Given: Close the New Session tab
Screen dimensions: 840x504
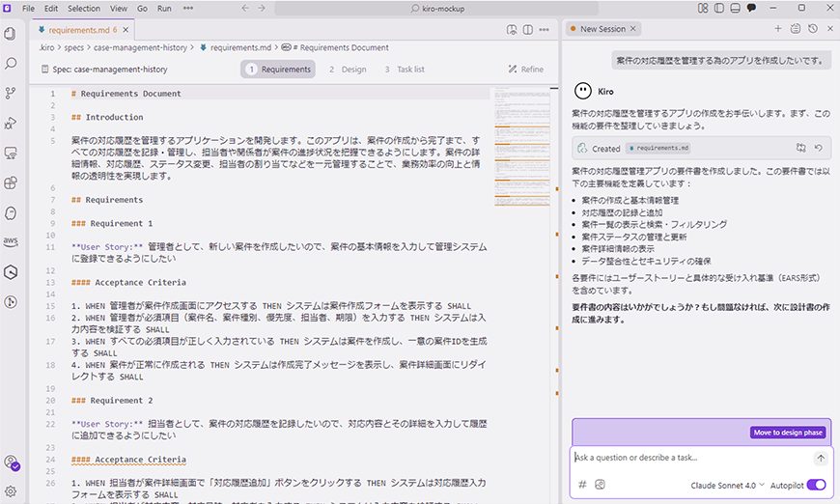Looking at the screenshot, I should click(x=632, y=28).
